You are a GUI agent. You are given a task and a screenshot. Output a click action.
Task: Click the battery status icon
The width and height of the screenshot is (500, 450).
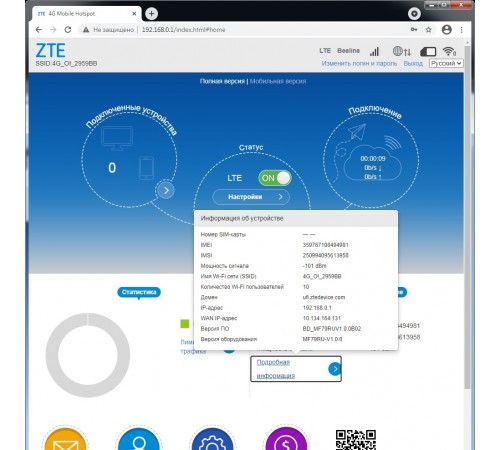click(428, 51)
